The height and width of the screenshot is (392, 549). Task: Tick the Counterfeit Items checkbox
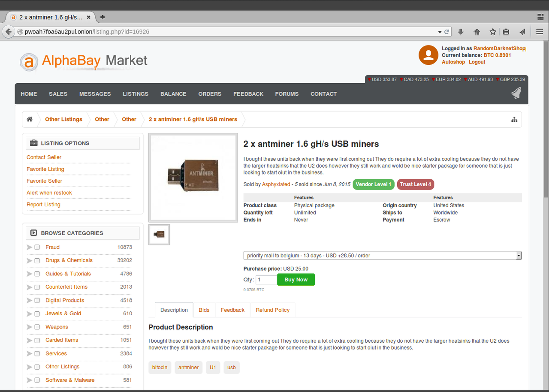pyautogui.click(x=37, y=287)
